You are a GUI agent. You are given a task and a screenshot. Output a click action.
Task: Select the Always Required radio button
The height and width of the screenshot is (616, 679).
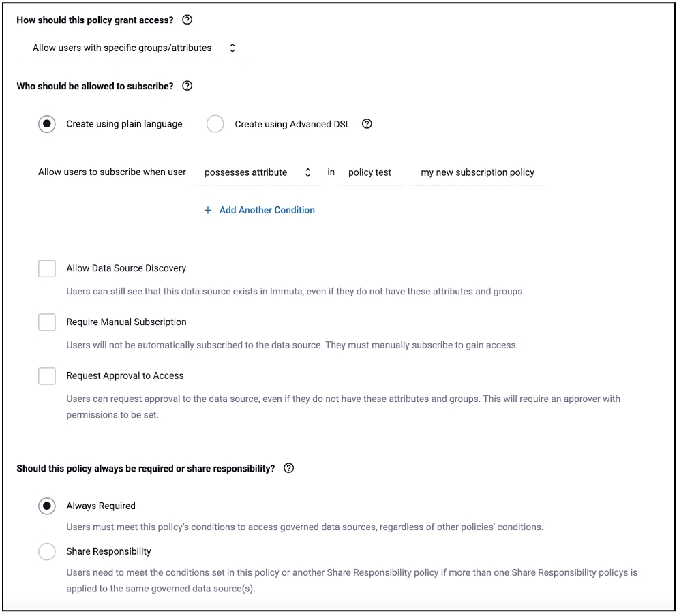pos(47,506)
